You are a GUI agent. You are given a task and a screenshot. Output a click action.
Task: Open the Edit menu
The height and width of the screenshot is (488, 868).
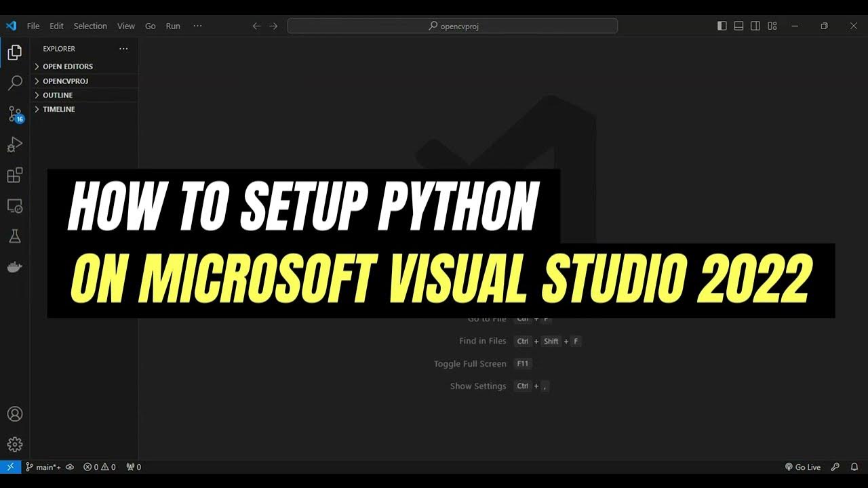[56, 26]
